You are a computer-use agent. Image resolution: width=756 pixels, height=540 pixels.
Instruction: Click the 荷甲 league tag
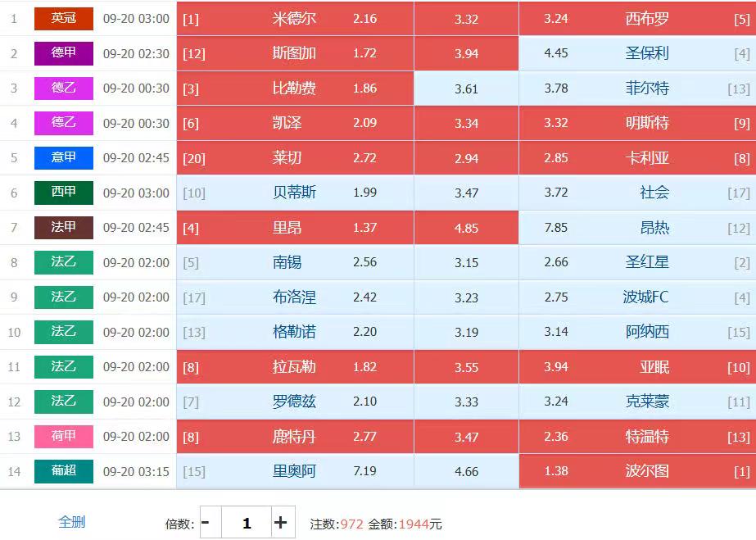(x=64, y=436)
